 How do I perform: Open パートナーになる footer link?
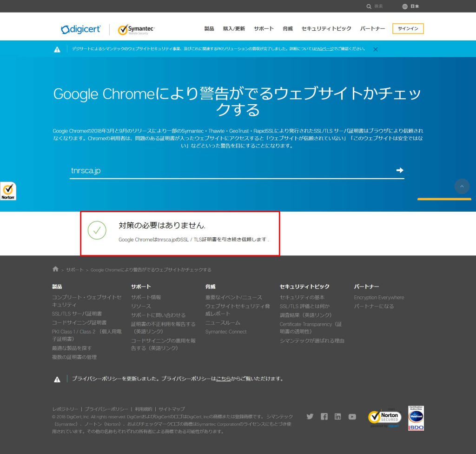(374, 306)
